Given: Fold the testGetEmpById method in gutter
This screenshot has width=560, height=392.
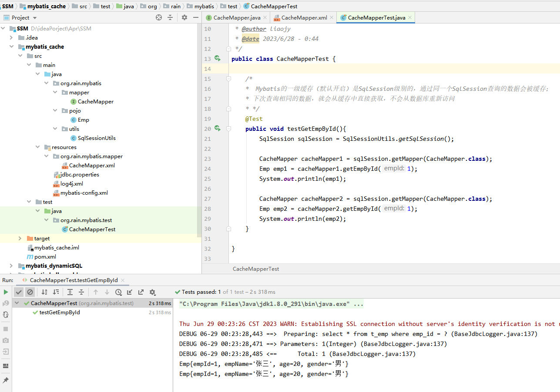Looking at the screenshot, I should (x=228, y=129).
